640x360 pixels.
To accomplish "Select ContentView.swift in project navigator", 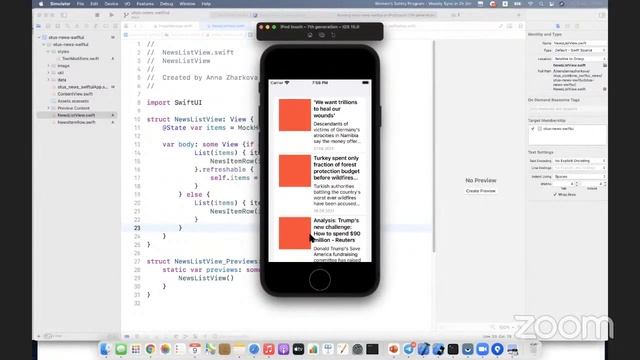I will (75, 94).
